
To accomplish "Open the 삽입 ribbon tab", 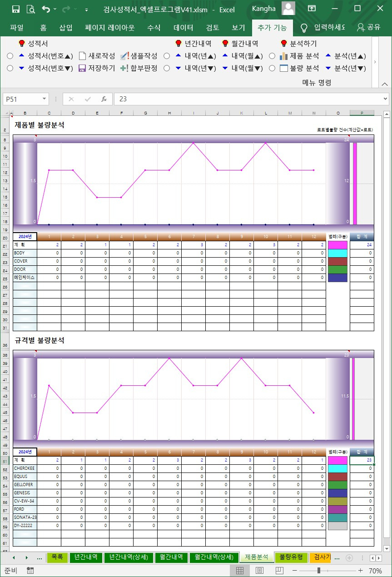I will coord(66,28).
